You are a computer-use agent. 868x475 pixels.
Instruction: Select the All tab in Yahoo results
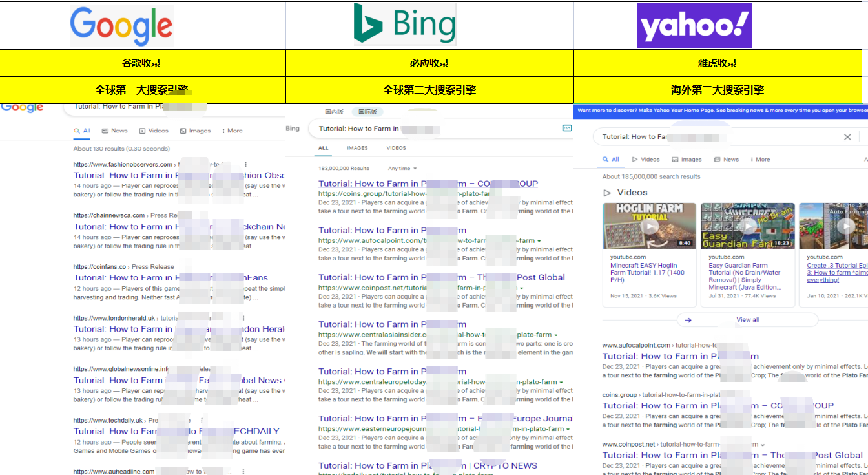point(611,160)
